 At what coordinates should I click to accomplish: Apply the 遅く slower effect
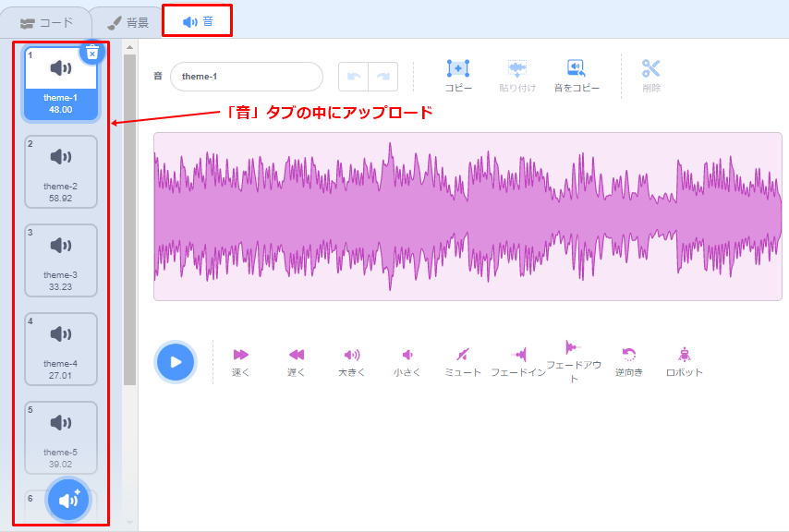[x=296, y=362]
